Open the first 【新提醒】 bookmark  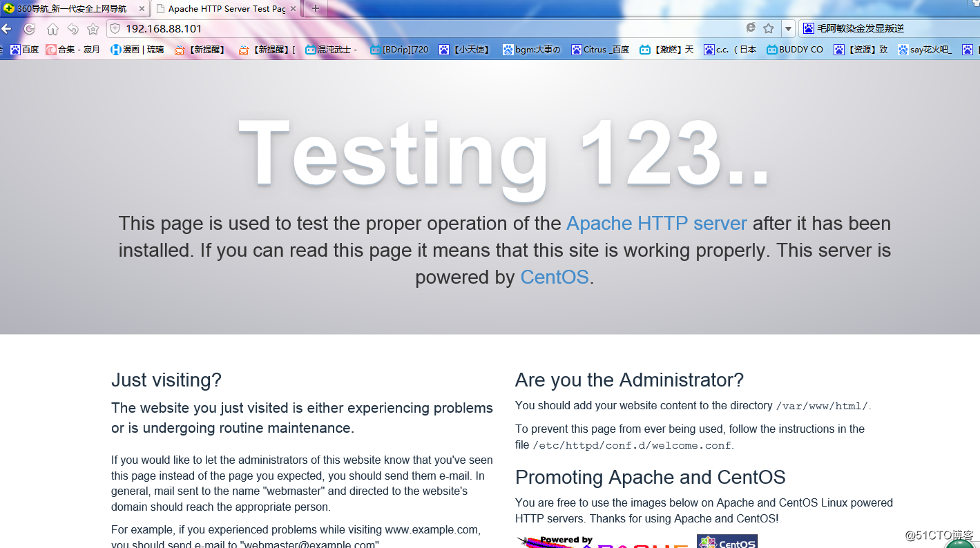pos(200,50)
